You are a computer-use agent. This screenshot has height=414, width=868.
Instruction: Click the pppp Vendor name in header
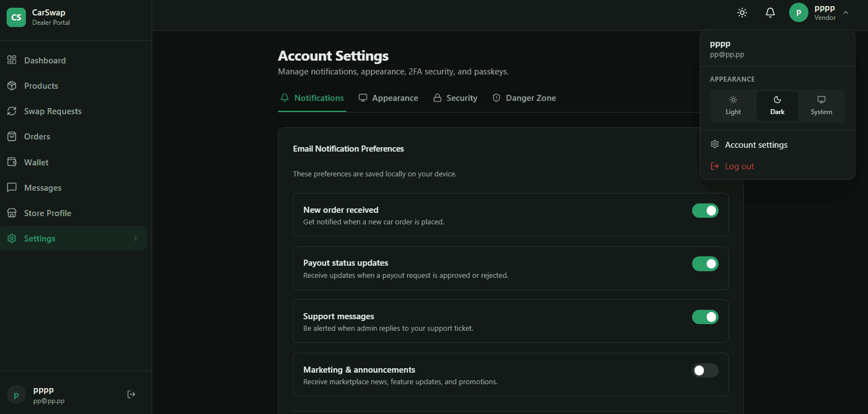[825, 13]
